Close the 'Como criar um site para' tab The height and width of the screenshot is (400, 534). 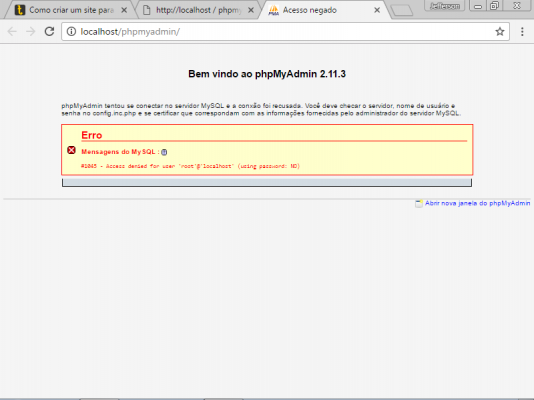(124, 10)
